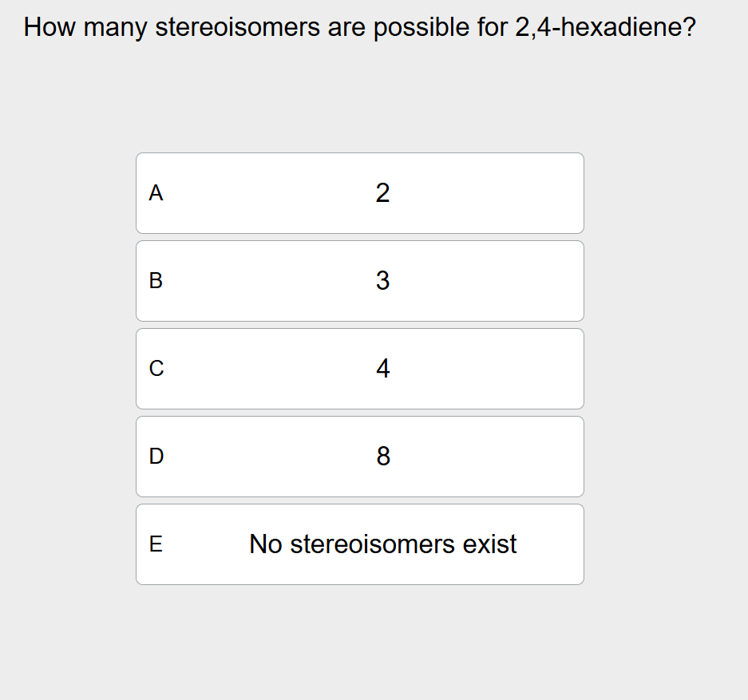Click the number 2 answer text
The width and height of the screenshot is (748, 700).
click(x=383, y=193)
